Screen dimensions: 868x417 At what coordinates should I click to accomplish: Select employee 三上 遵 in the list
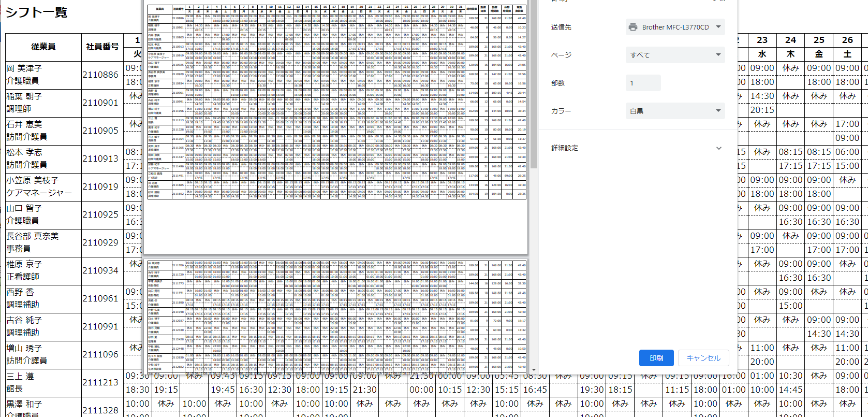coord(20,376)
